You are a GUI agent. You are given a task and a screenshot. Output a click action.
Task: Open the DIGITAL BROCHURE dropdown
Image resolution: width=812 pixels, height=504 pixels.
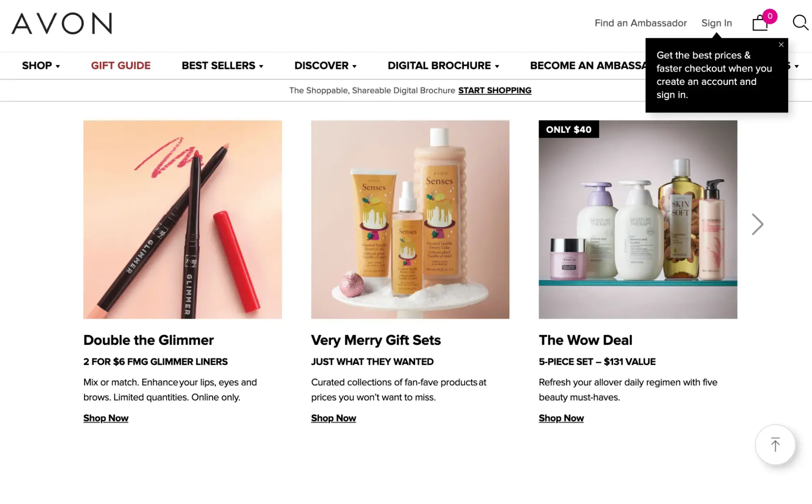coord(443,65)
